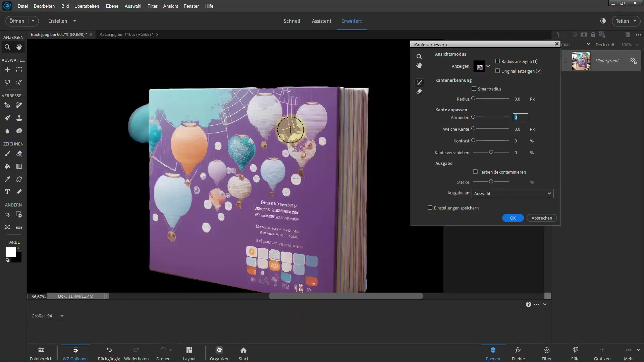Select the Quick Selection tool
Screen dimensions: 644x362
pos(19,82)
